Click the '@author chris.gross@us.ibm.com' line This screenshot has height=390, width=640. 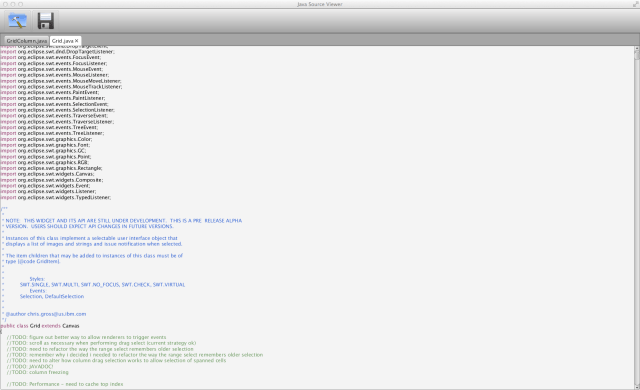(x=44, y=314)
